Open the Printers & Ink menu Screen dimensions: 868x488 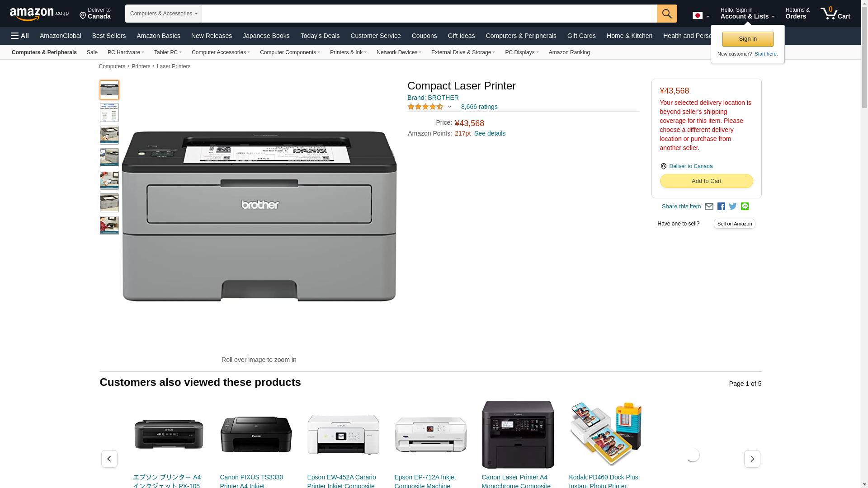click(348, 52)
